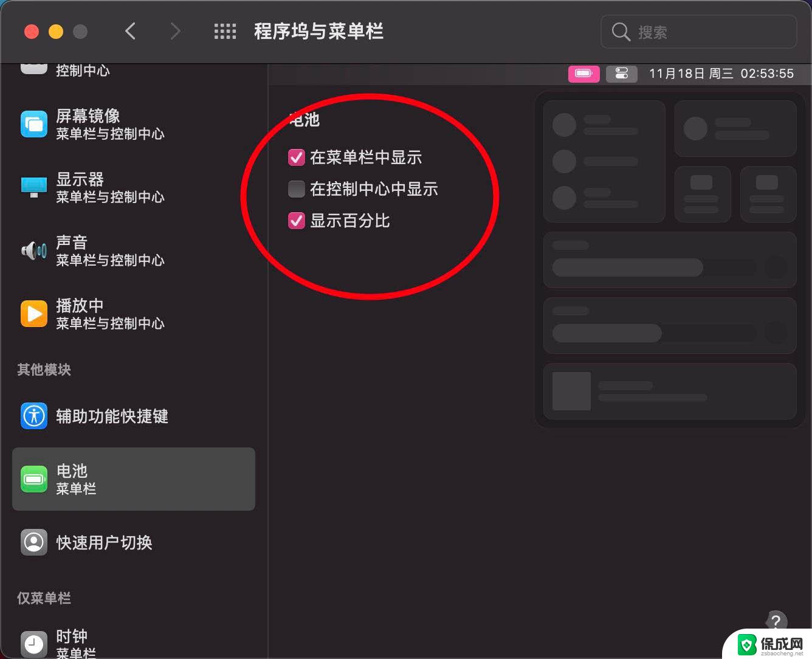Click the date and time in menu bar preview

[721, 74]
